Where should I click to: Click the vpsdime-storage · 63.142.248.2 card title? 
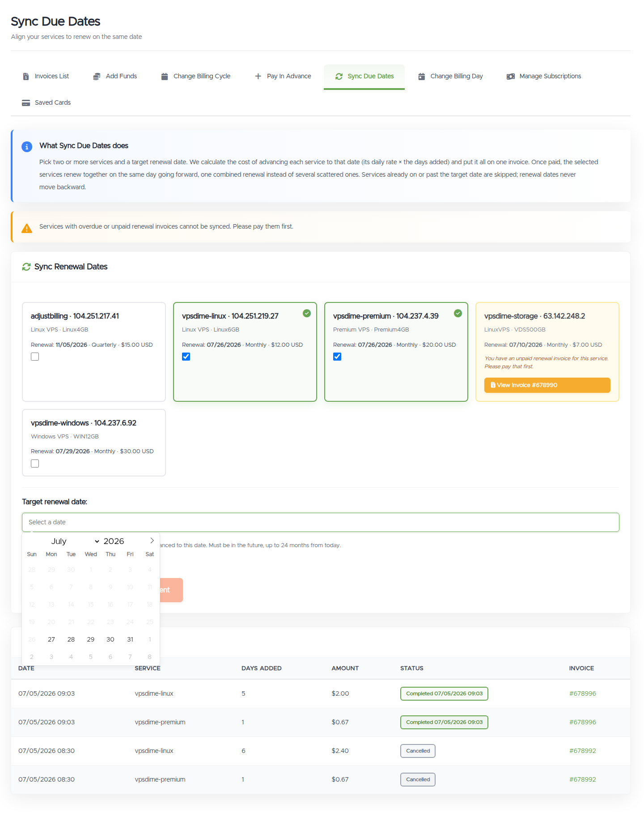(x=534, y=316)
